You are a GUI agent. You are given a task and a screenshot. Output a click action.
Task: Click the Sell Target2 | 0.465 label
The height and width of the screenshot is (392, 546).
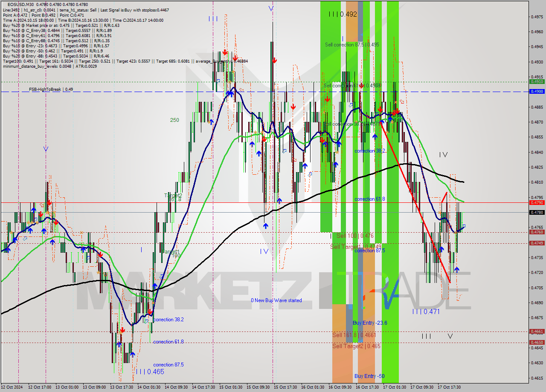coord(356,346)
